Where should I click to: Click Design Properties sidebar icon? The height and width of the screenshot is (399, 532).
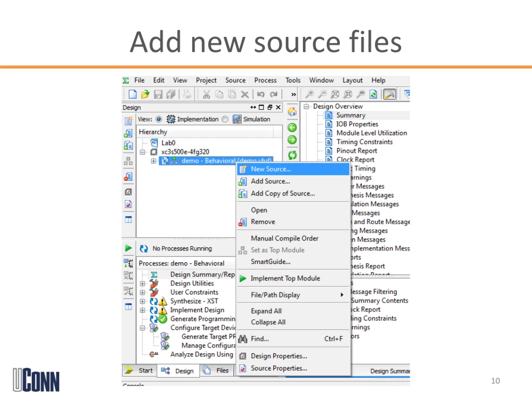(x=128, y=192)
